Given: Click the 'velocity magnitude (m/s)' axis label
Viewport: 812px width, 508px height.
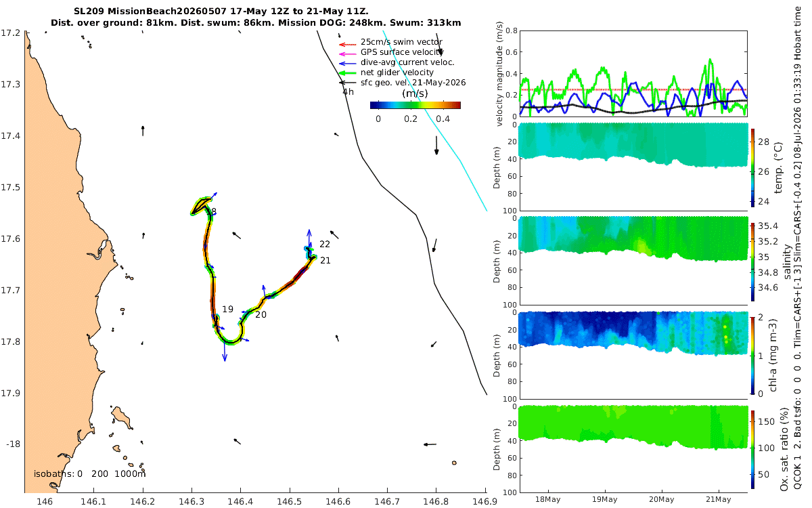Looking at the screenshot, I should pos(500,74).
